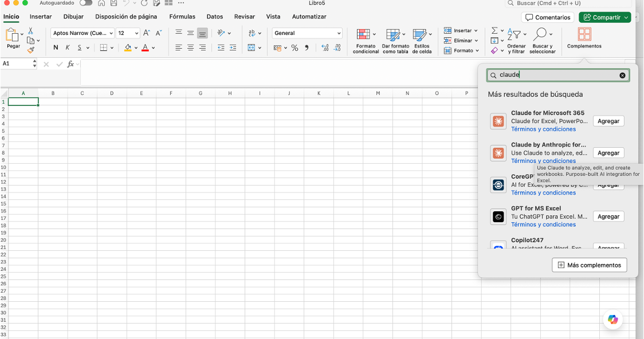Switch to the Datos tab

[215, 17]
